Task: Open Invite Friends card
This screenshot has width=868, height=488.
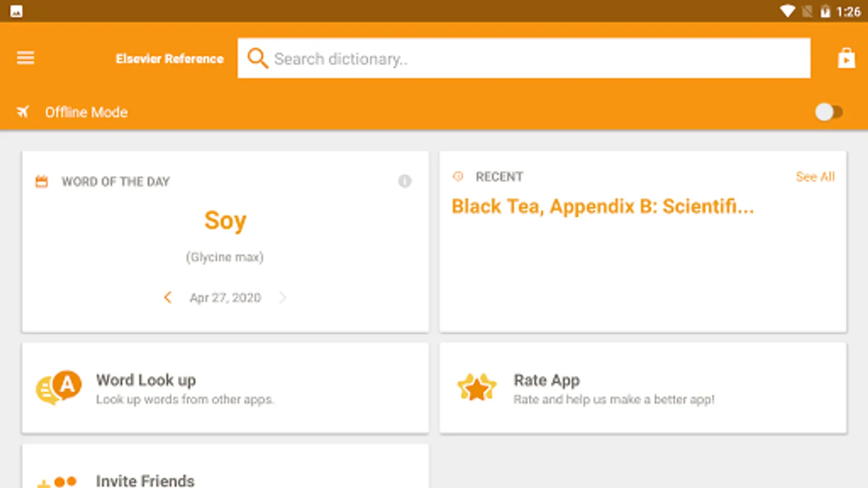Action: 225,467
